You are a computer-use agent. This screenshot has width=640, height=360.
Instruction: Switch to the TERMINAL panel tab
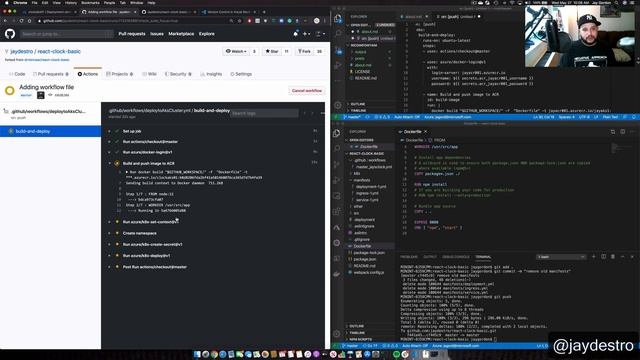coord(483,257)
